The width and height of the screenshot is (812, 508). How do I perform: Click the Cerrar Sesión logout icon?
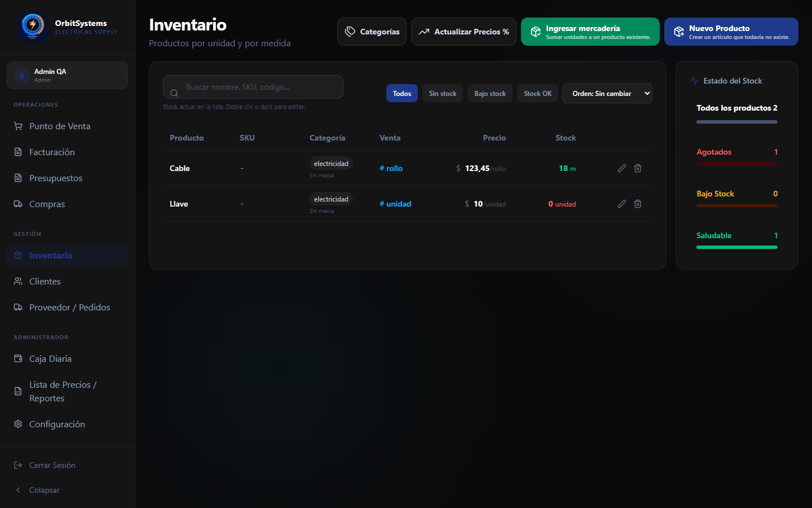tap(18, 465)
